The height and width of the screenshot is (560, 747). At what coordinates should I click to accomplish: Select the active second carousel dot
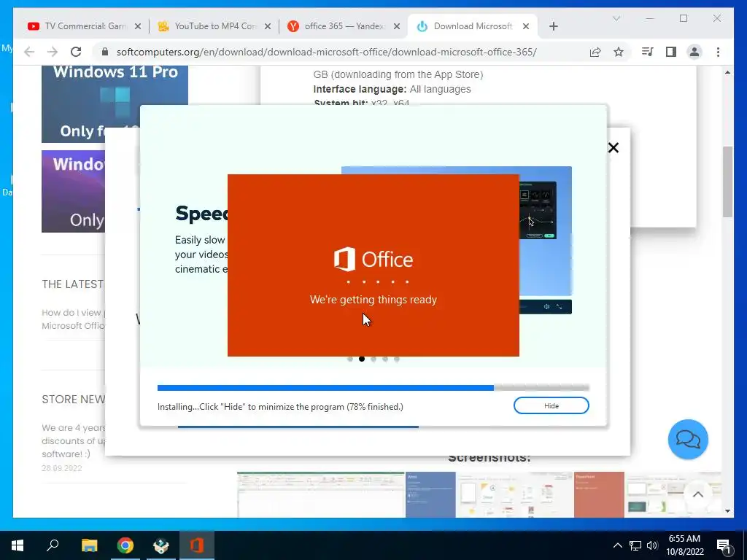coord(362,359)
